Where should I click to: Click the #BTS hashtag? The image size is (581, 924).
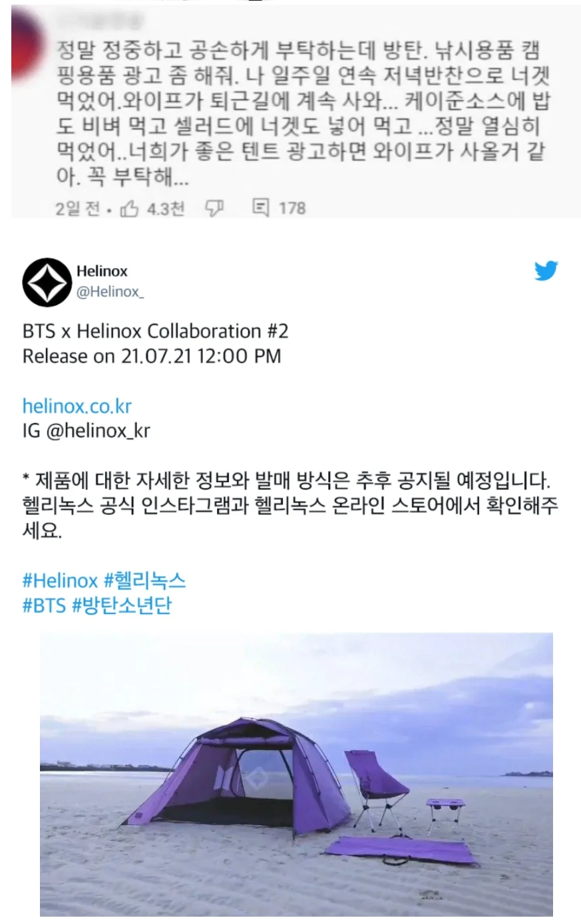pyautogui.click(x=44, y=606)
